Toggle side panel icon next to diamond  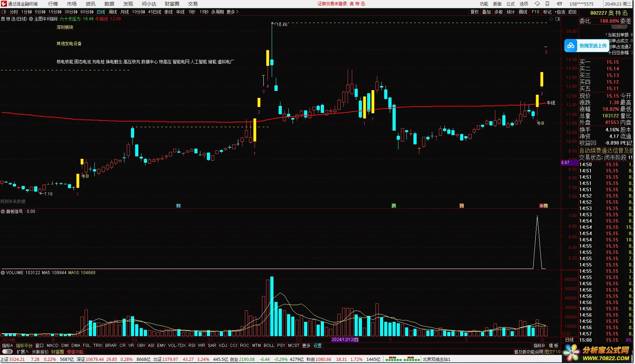pyautogui.click(x=558, y=19)
